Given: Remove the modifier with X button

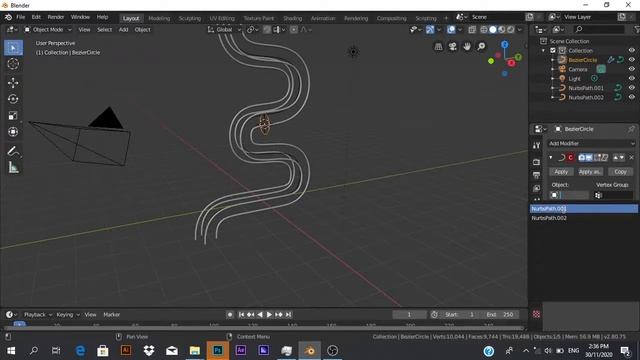Looking at the screenshot, I should click(631, 158).
